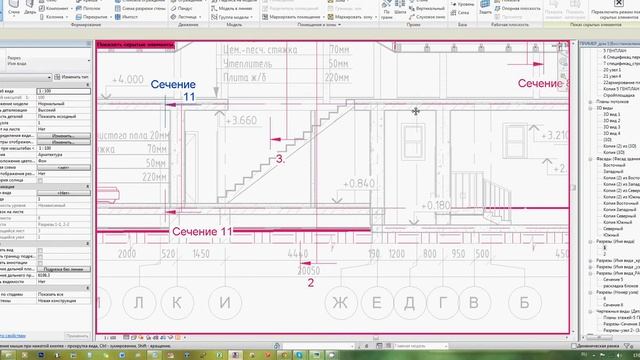The height and width of the screenshot is (360, 640).
Task: Open the Группа модели dropdown arrow
Action: click(x=252, y=17)
